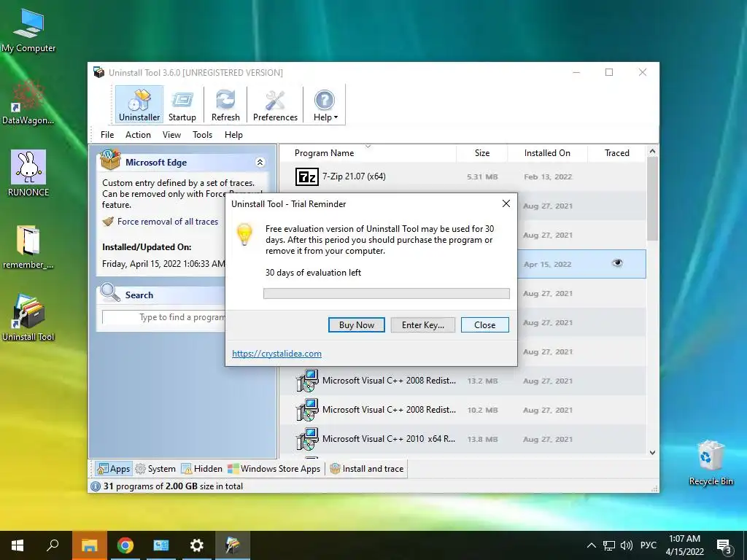Click the light bulb icon in dialog
Viewport: 747px width, 560px height.
(x=244, y=234)
